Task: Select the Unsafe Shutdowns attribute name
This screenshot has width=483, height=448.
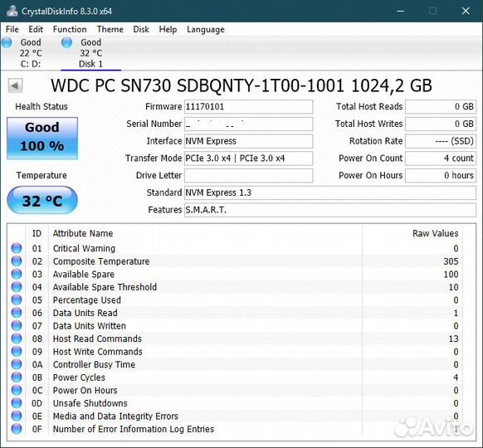Action: click(90, 403)
